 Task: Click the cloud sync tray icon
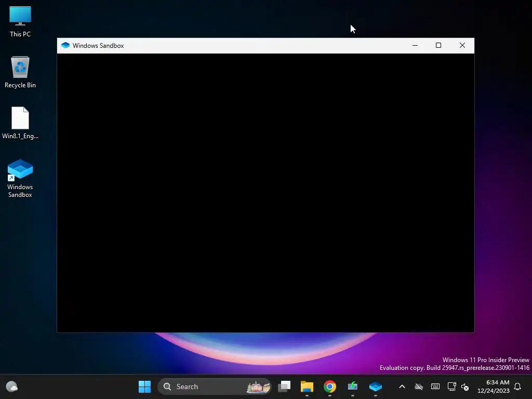pos(419,387)
